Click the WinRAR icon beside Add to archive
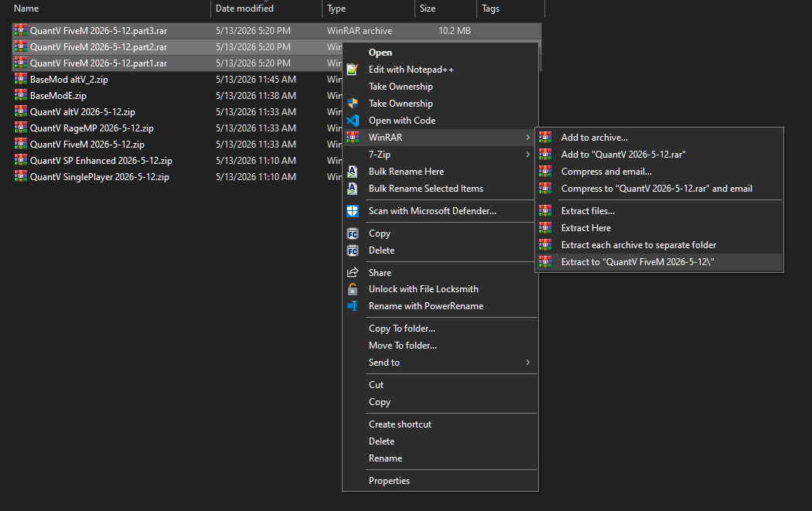 click(x=544, y=137)
